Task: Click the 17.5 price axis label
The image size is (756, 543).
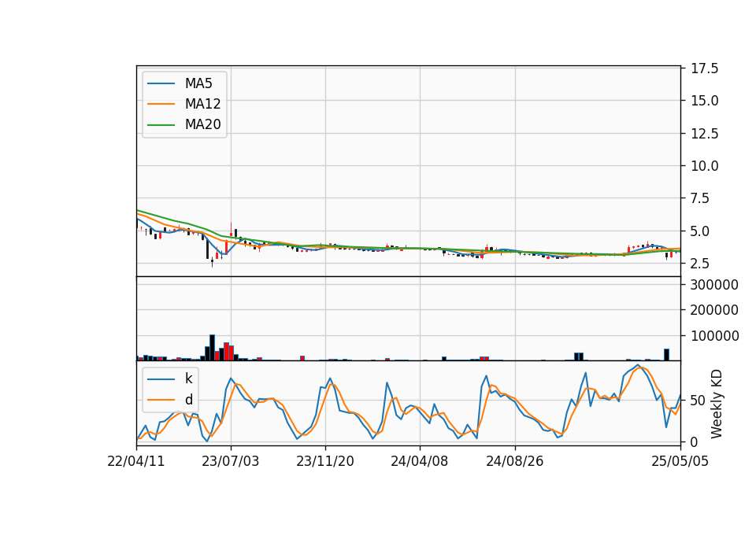Action: [x=704, y=68]
